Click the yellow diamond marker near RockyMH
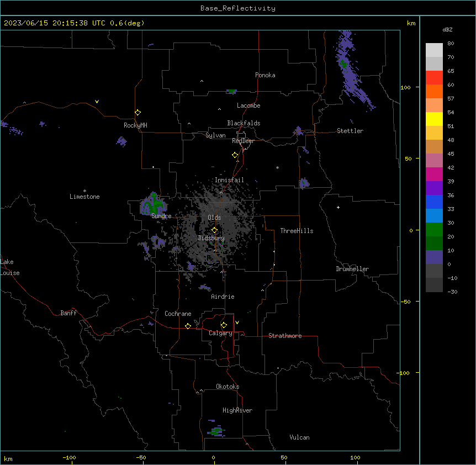 (137, 113)
